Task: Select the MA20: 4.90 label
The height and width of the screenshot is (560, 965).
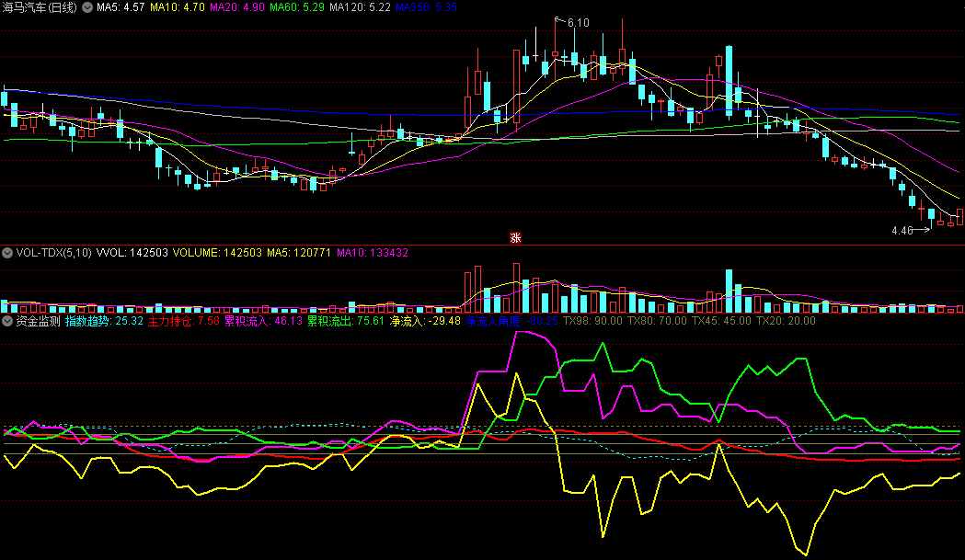Action: click(x=237, y=7)
